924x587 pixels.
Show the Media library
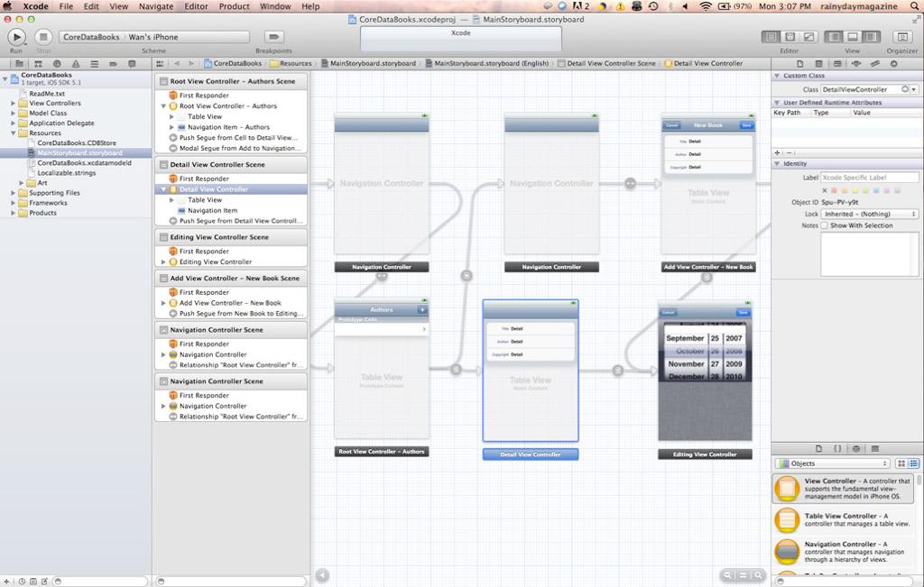click(x=875, y=449)
